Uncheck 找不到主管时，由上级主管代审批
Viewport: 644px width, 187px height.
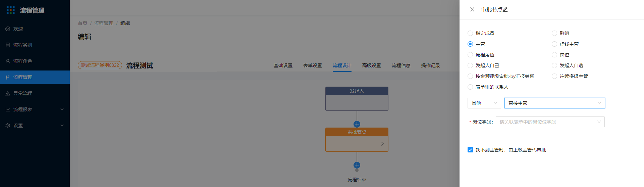click(x=470, y=150)
